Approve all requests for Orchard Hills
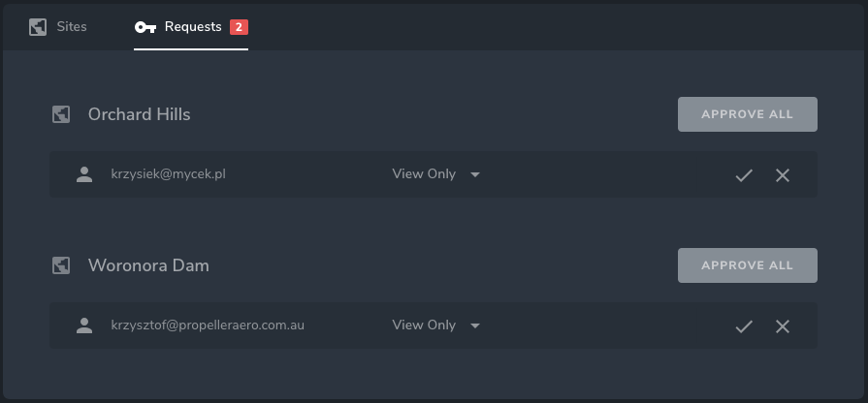 pyautogui.click(x=747, y=114)
